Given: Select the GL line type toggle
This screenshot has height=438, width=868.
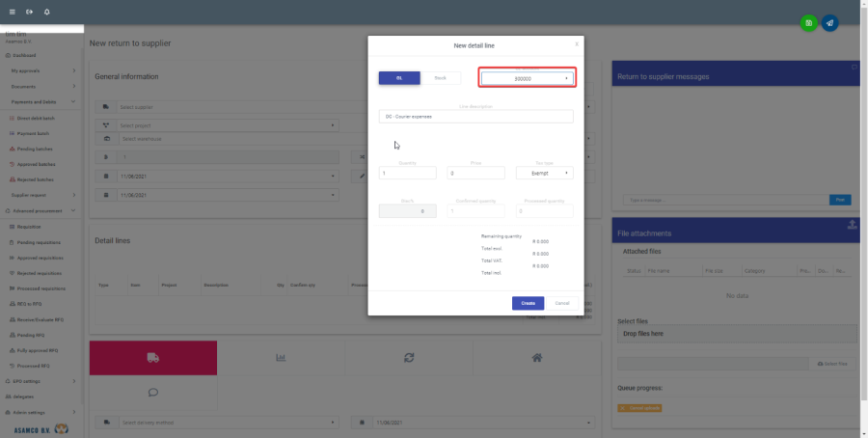Looking at the screenshot, I should [399, 78].
